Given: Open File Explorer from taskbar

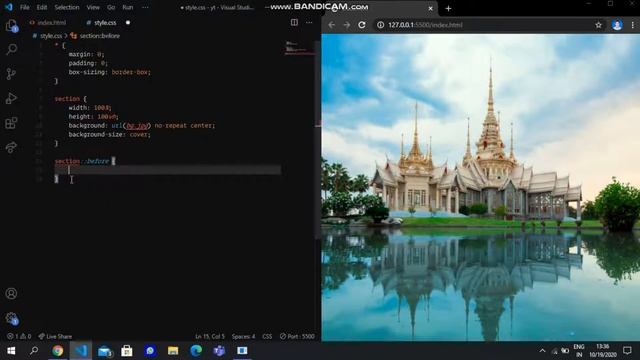Looking at the screenshot, I should (173, 351).
